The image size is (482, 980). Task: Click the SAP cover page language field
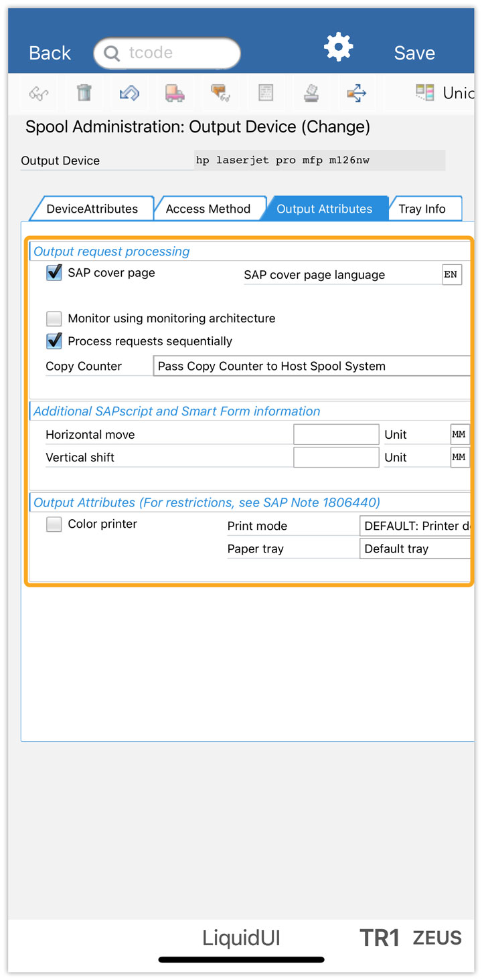[x=452, y=274]
